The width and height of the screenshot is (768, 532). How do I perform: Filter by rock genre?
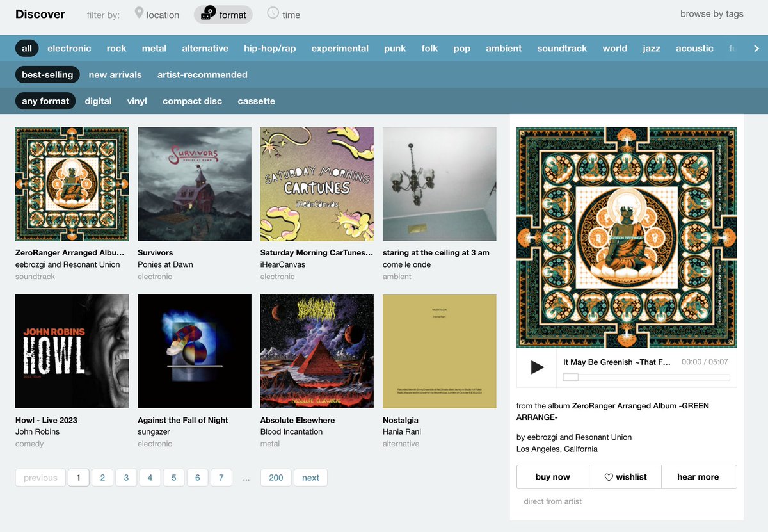pyautogui.click(x=116, y=48)
